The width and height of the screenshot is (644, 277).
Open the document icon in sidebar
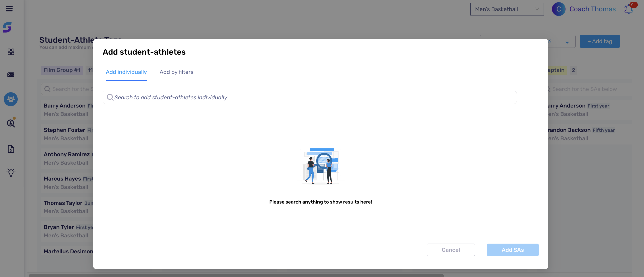pyautogui.click(x=11, y=149)
